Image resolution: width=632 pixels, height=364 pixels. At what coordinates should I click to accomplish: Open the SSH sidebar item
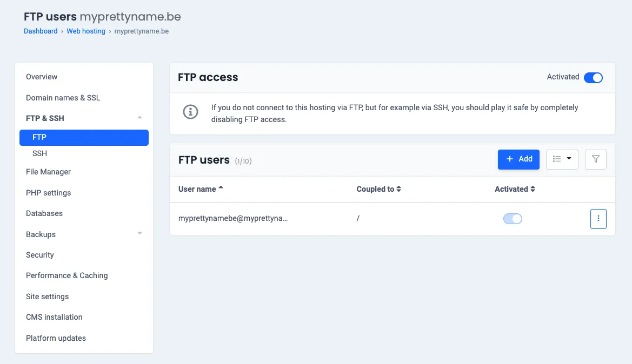39,153
